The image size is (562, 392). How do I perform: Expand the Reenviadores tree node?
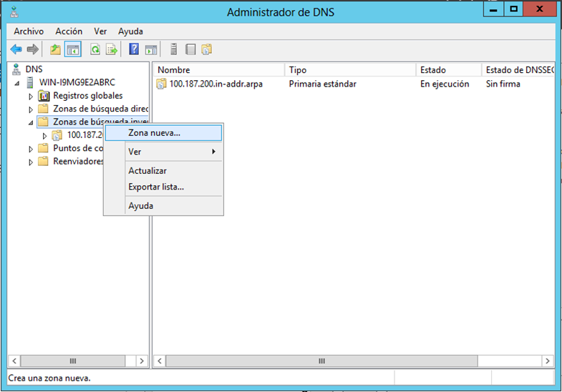[x=31, y=162]
